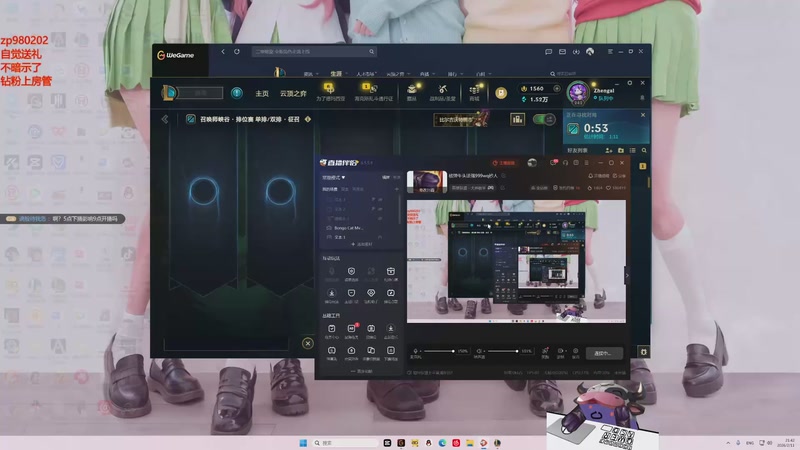The width and height of the screenshot is (800, 450).
Task: Click the refresh icon in WeGame toolbar
Action: click(237, 52)
